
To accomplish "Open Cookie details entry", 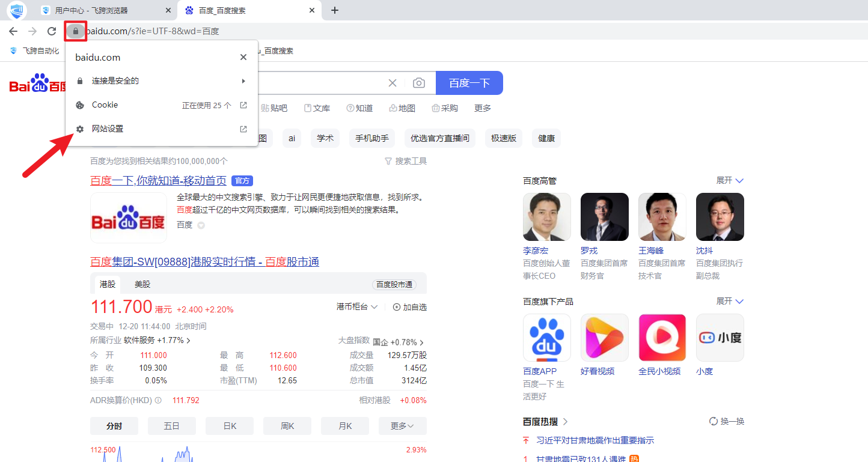I will 162,105.
